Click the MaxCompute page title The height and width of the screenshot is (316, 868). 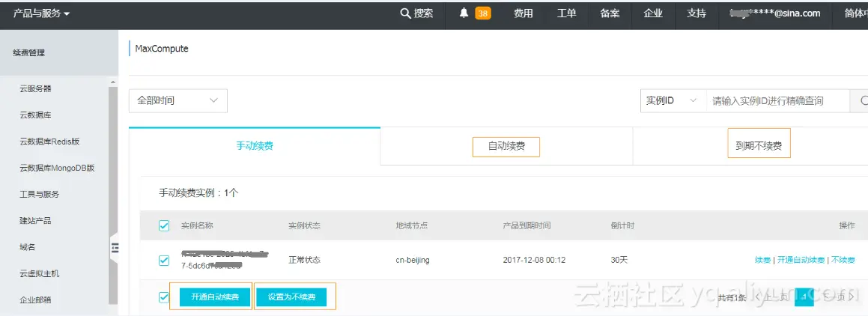coord(162,49)
